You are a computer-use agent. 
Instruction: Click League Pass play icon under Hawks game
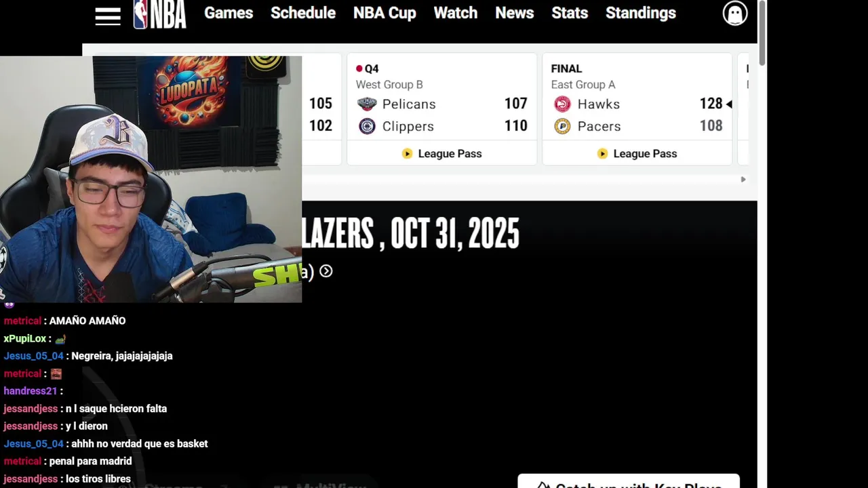(x=602, y=154)
